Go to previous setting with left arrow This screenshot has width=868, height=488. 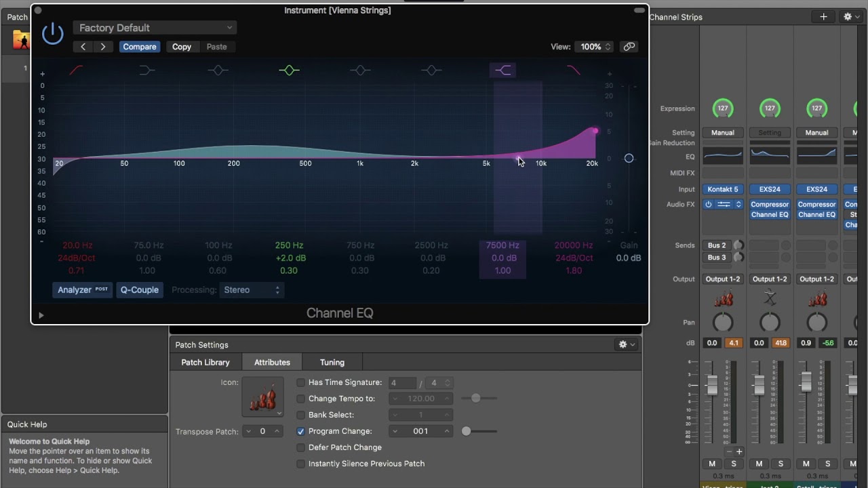tap(83, 47)
